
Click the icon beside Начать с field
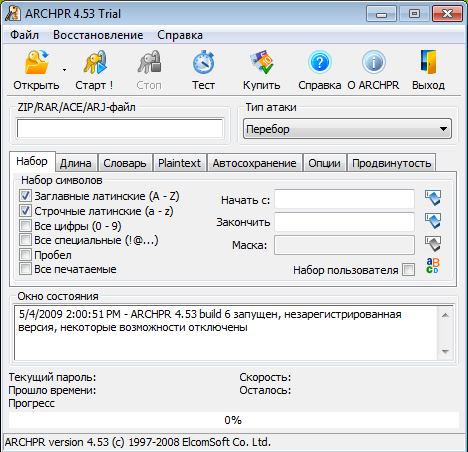(433, 198)
